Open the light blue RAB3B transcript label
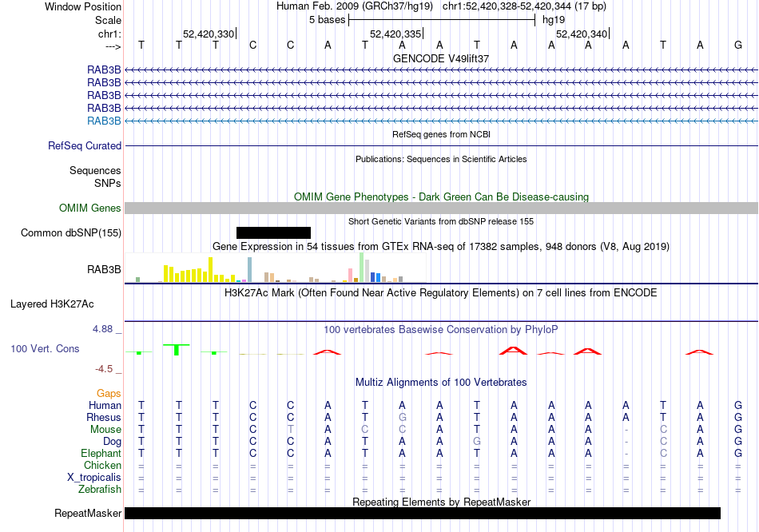The height and width of the screenshot is (532, 759). [104, 121]
